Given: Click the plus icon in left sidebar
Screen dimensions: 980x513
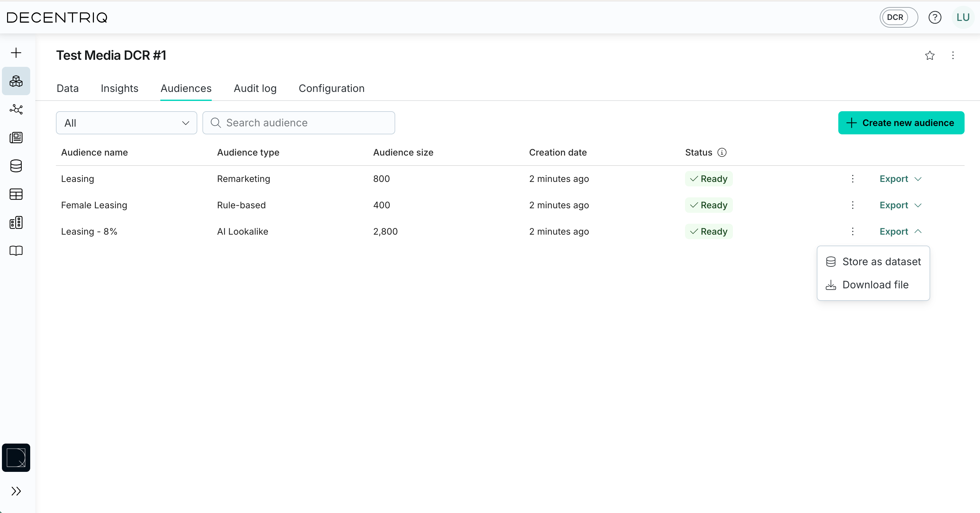Looking at the screenshot, I should (x=16, y=52).
